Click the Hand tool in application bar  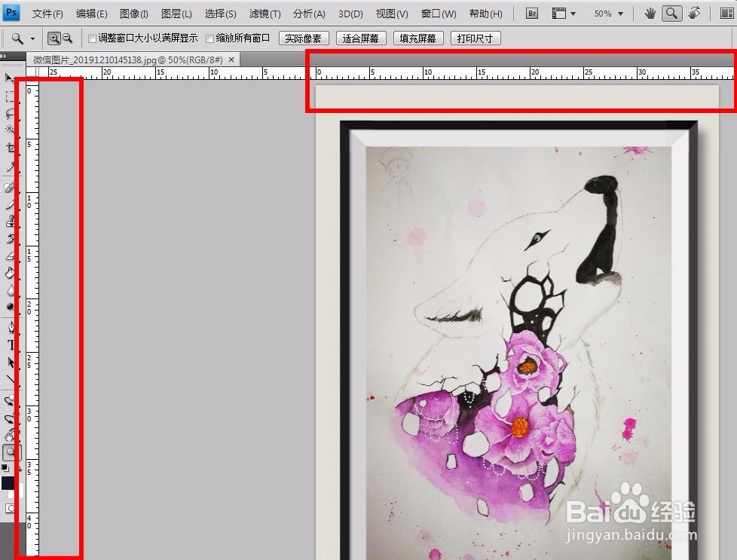(650, 14)
